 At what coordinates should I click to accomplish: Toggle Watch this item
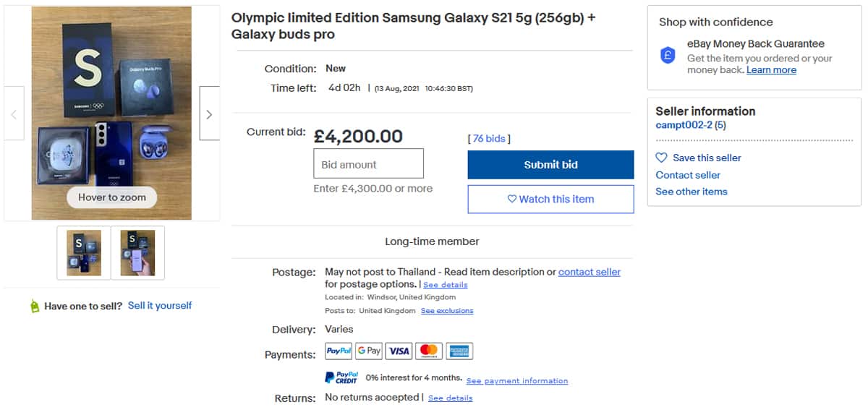click(x=550, y=200)
